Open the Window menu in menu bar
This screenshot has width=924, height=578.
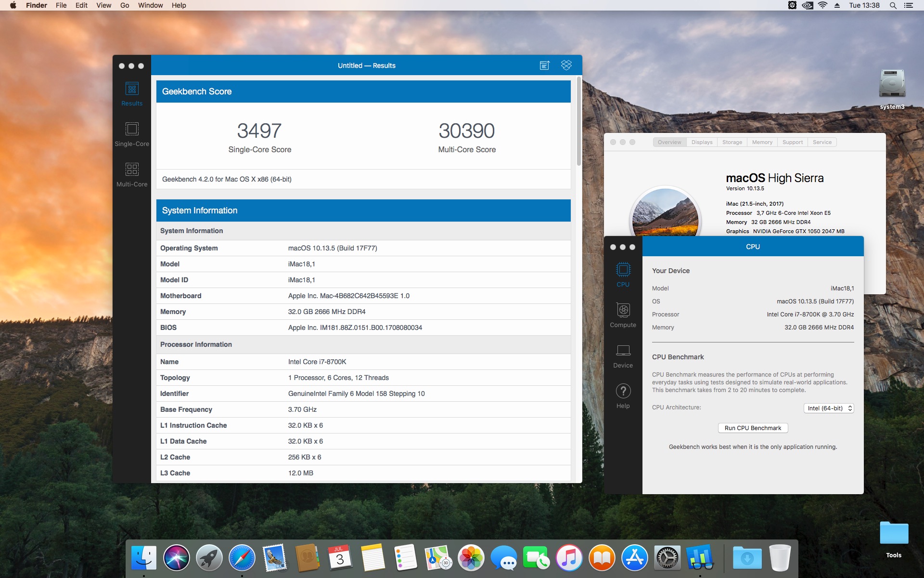click(x=150, y=5)
